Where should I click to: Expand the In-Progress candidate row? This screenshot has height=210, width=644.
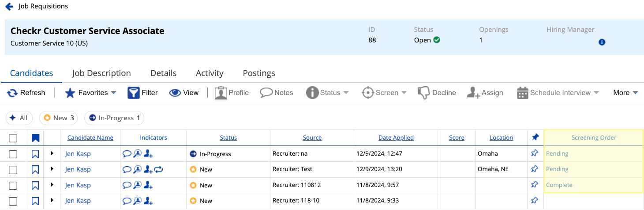tap(52, 153)
